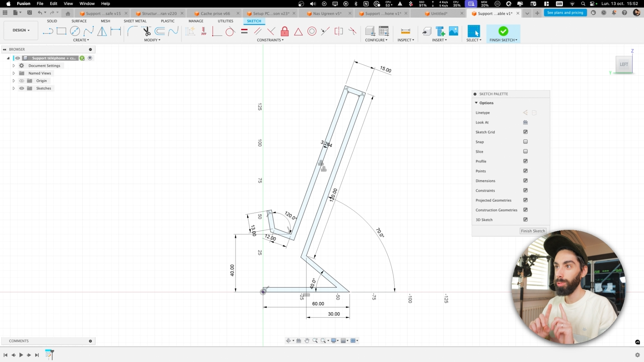Click See plans and pricing button

565,13
